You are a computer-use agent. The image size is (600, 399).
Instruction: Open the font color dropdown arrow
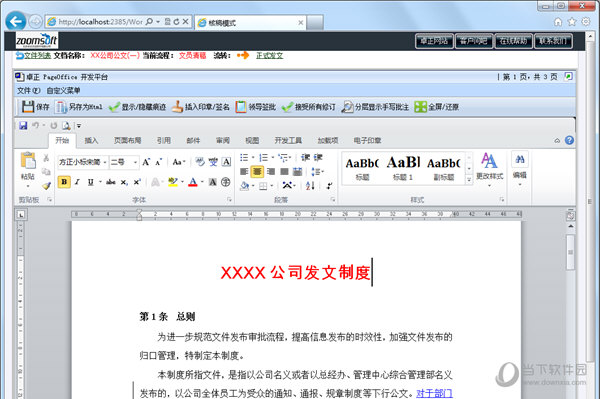(x=202, y=182)
